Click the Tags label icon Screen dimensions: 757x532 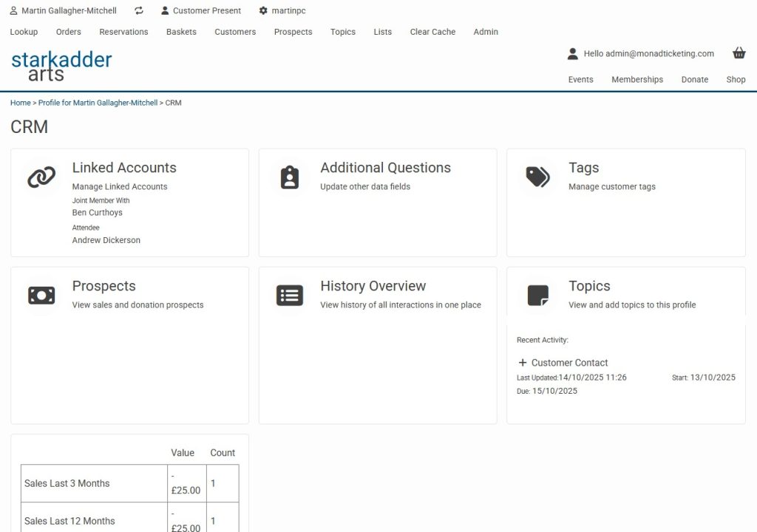pos(537,177)
